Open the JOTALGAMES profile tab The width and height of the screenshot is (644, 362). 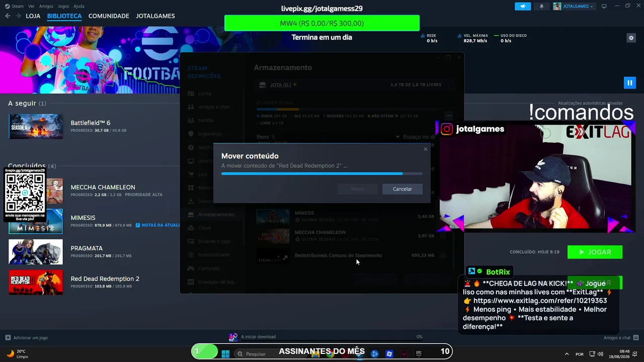155,16
